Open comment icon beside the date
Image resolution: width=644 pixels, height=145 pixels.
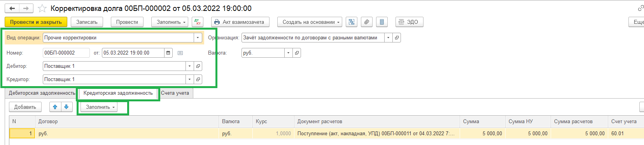[180, 53]
